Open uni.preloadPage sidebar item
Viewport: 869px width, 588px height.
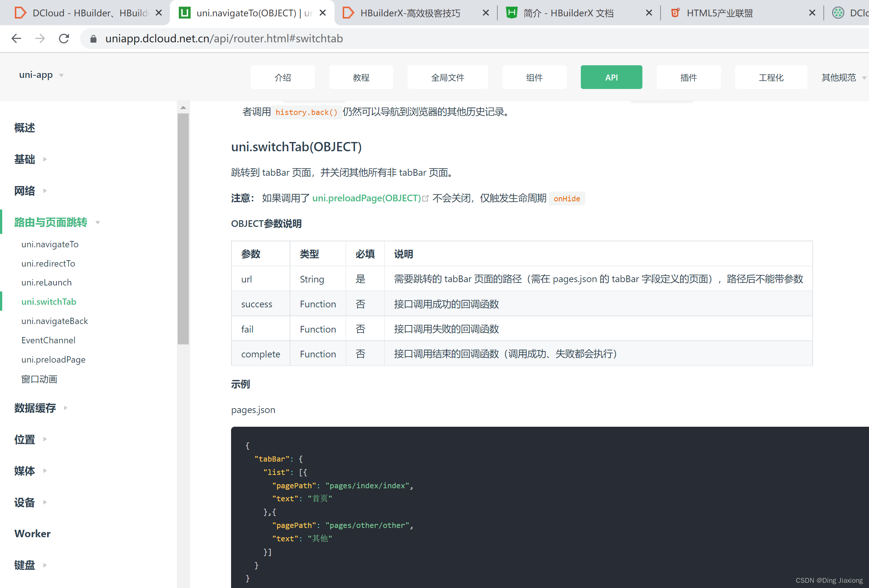point(53,360)
